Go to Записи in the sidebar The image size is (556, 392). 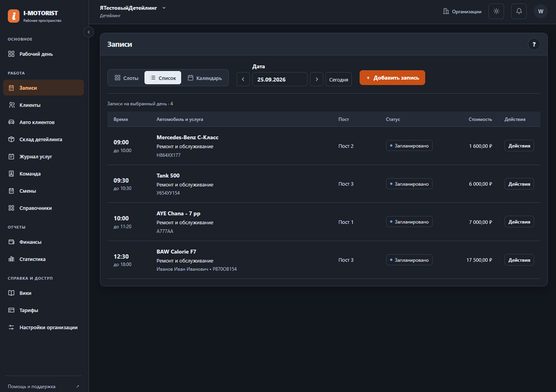click(43, 88)
